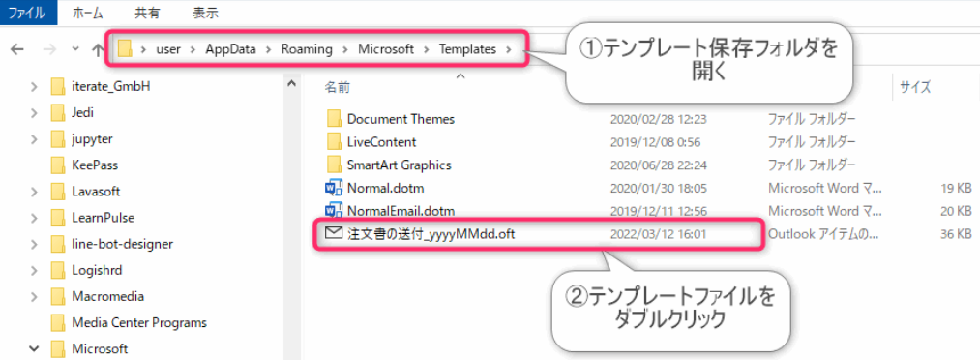Select LearnPulse folder in the tree
Image resolution: width=980 pixels, height=360 pixels.
tap(104, 218)
